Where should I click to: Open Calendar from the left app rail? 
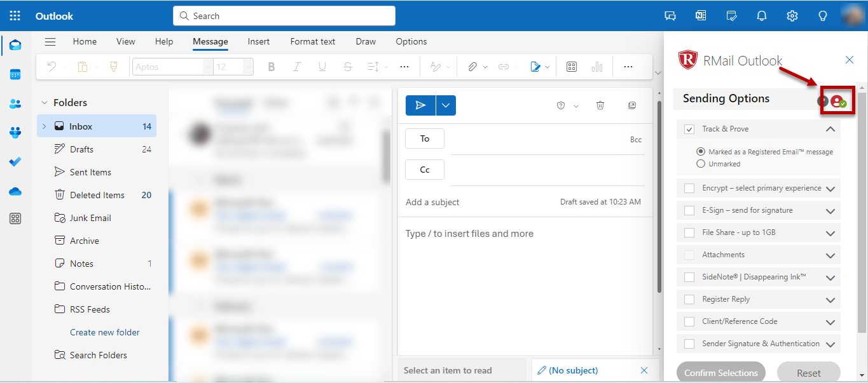click(15, 74)
